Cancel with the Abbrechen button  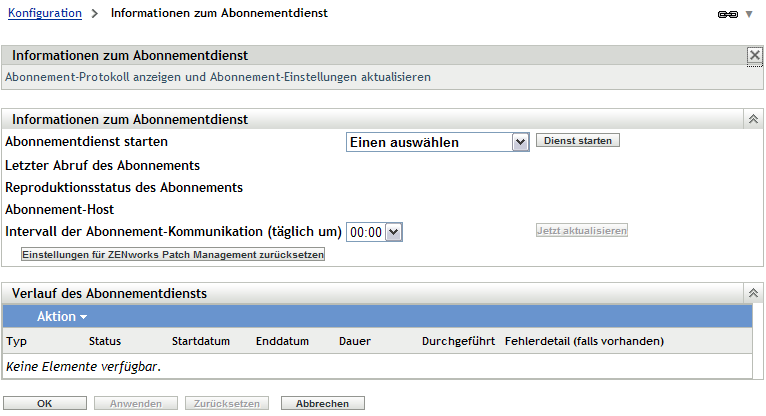(322, 404)
